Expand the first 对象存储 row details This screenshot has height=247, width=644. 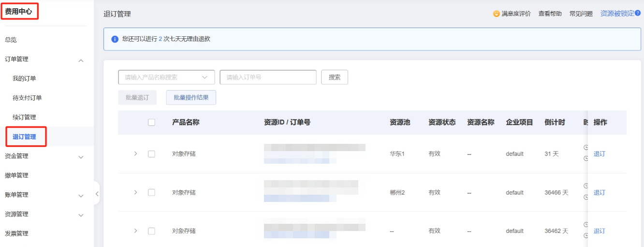click(135, 154)
